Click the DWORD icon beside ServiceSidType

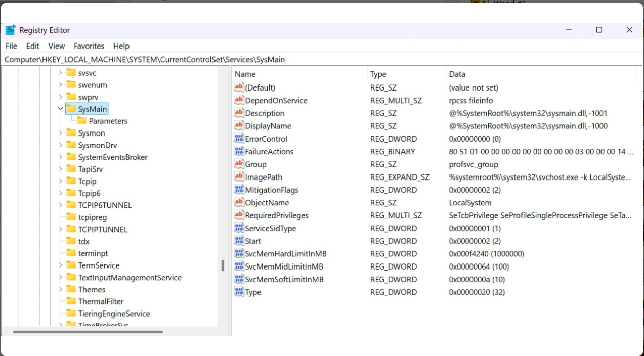pos(239,228)
